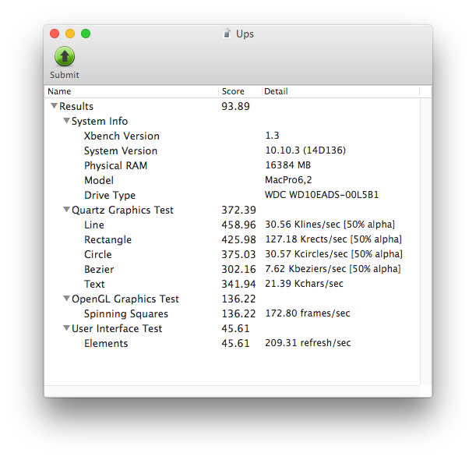Click the detail 16384 MB
This screenshot has height=460, width=476.
point(288,165)
